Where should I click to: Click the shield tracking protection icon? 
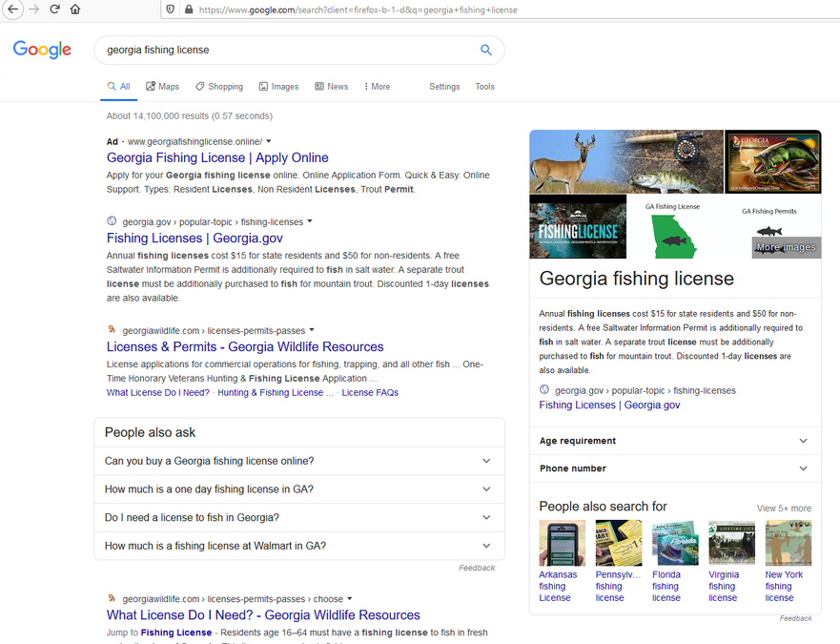point(171,10)
